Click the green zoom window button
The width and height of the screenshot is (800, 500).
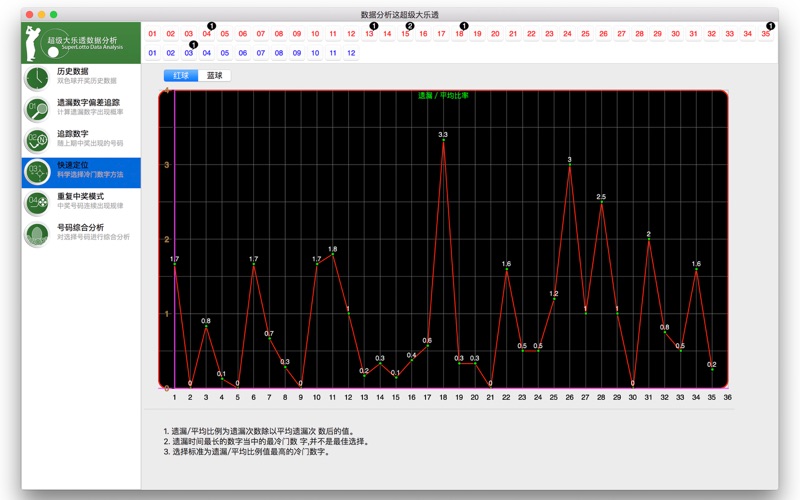[x=54, y=15]
